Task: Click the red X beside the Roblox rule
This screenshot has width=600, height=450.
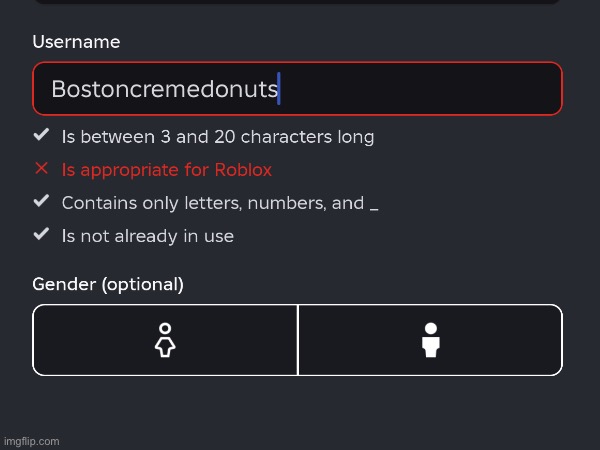Action: coord(41,169)
